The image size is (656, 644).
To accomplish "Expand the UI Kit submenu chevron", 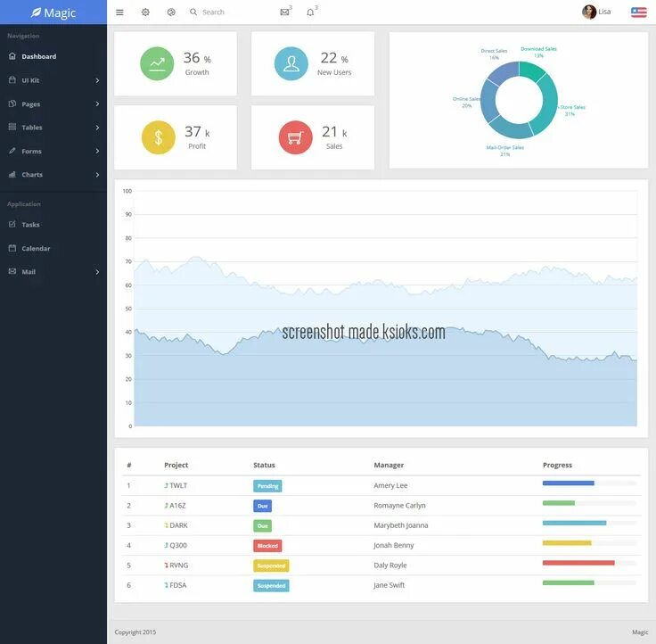I will click(97, 80).
